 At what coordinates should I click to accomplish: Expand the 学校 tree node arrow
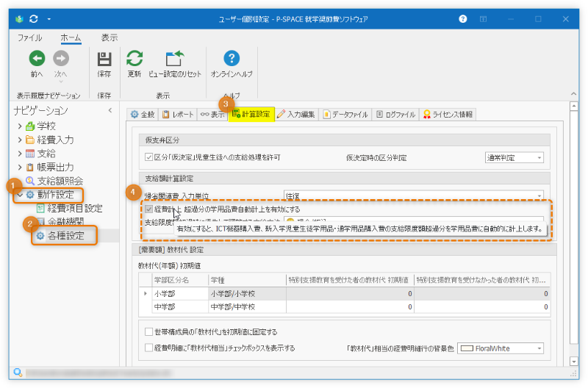(x=20, y=126)
